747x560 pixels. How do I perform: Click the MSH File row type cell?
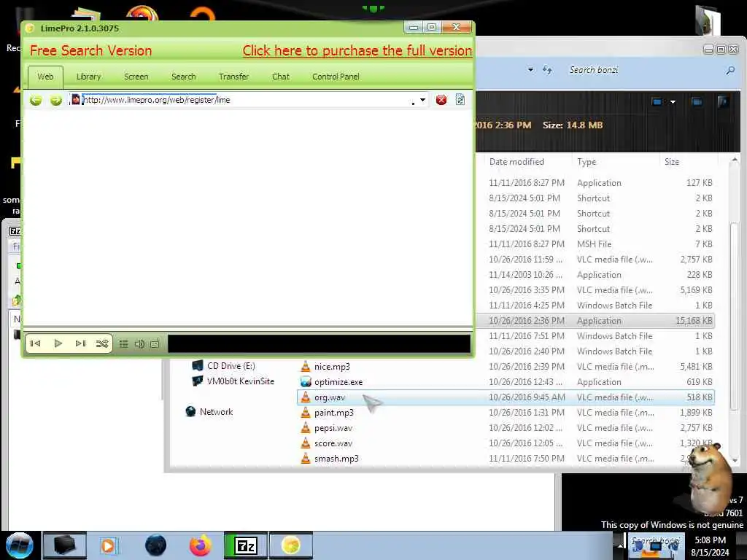(x=594, y=244)
